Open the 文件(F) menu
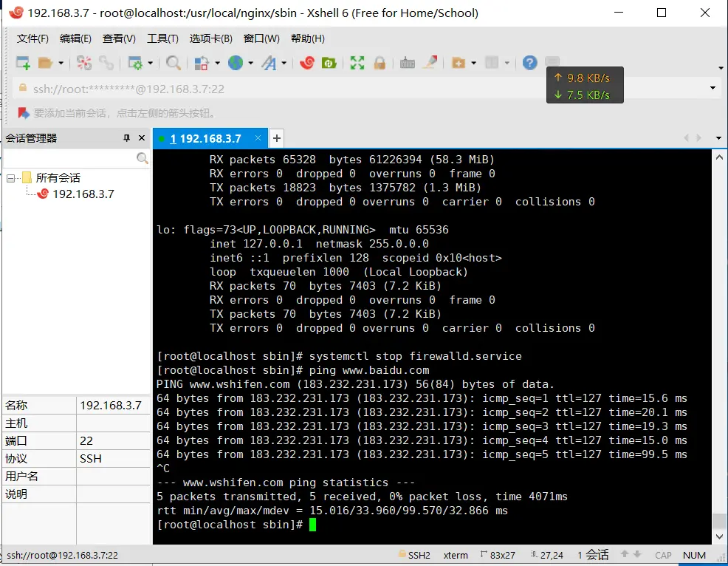Image resolution: width=728 pixels, height=566 pixels. 32,38
